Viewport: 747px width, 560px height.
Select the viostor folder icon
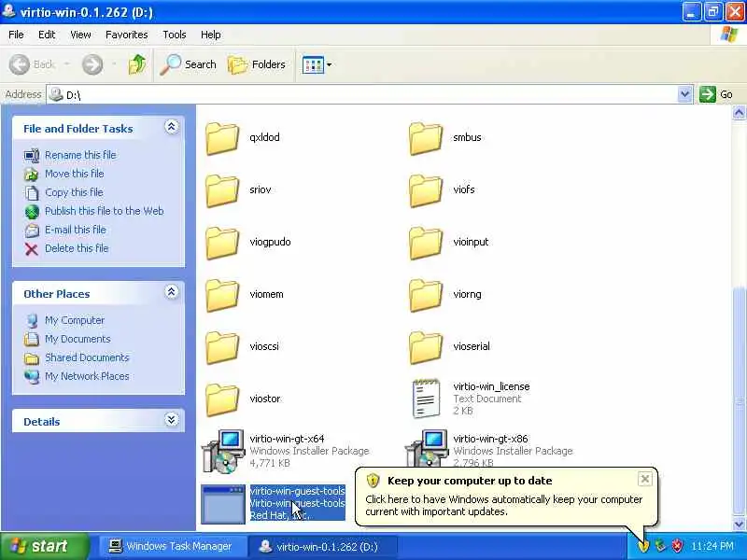222,400
